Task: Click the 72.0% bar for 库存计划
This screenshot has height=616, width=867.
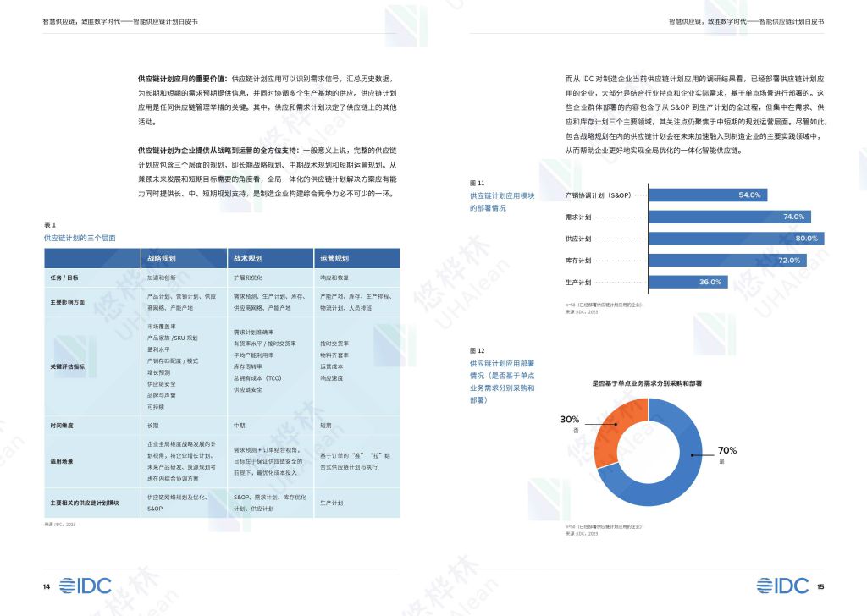Action: [x=727, y=261]
